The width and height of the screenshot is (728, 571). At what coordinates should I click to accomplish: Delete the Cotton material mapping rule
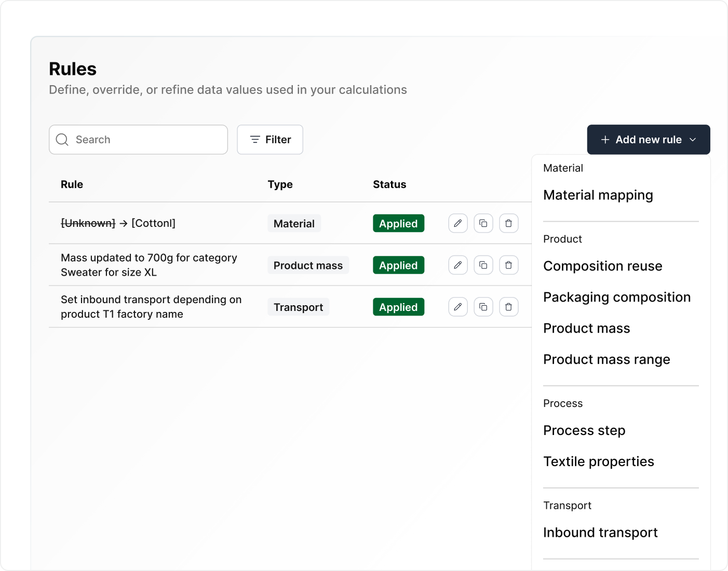click(x=508, y=223)
